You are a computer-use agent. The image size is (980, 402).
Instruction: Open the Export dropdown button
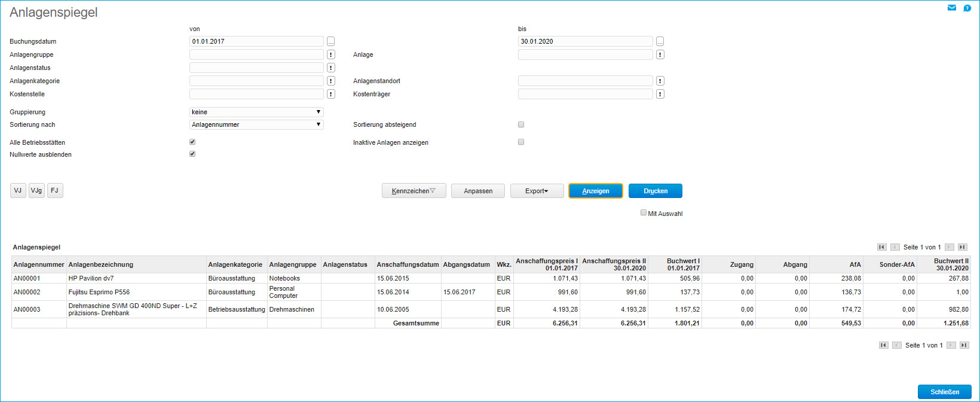click(x=537, y=191)
